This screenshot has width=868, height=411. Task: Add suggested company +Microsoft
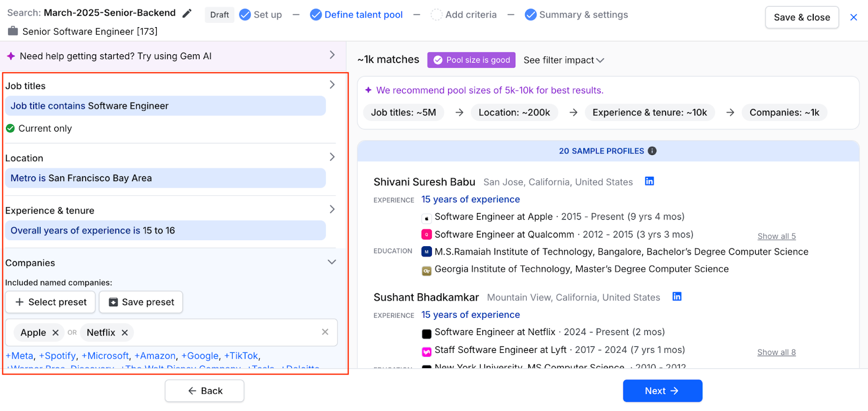point(105,356)
